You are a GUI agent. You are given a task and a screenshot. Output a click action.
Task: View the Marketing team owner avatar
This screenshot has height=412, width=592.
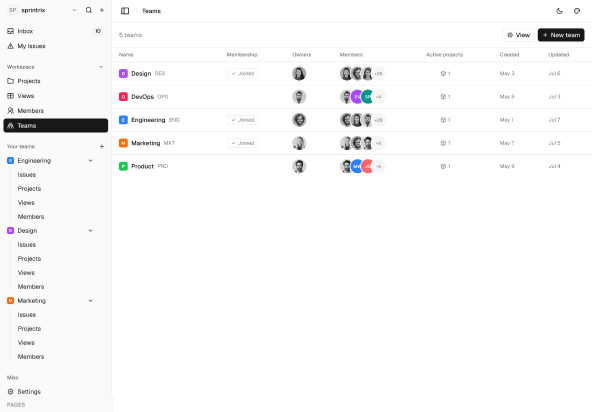(x=299, y=143)
